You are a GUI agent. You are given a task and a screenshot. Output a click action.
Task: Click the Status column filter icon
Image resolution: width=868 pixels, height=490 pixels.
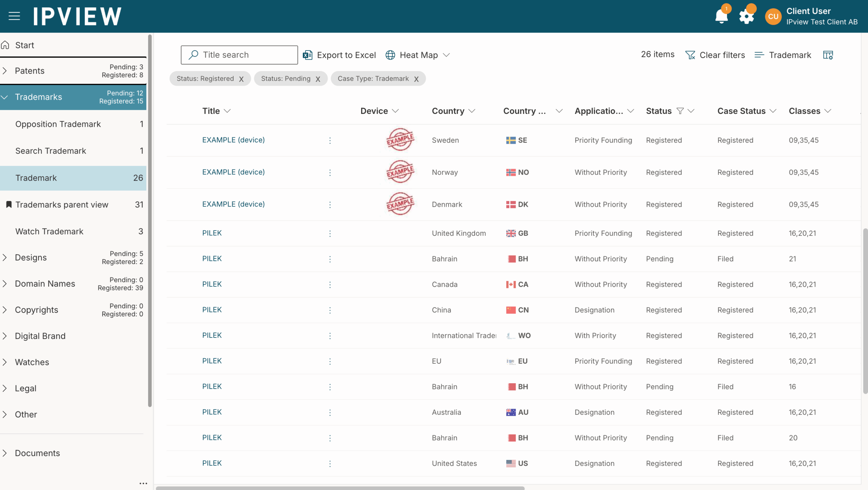click(680, 111)
